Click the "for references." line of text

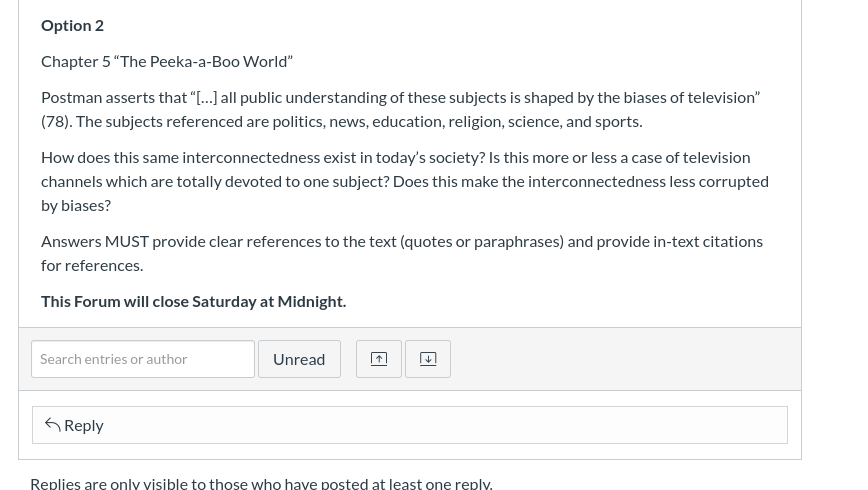click(x=92, y=266)
